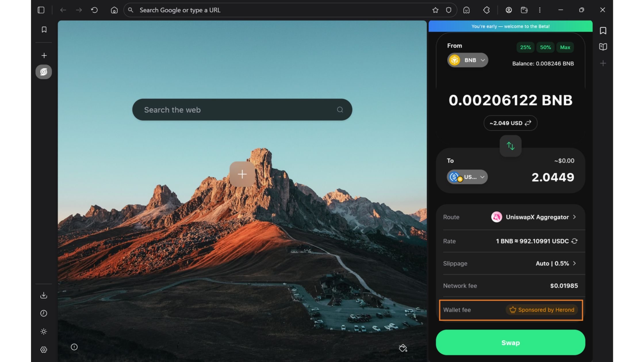
Task: Open the browser three-dot menu
Action: 540,10
